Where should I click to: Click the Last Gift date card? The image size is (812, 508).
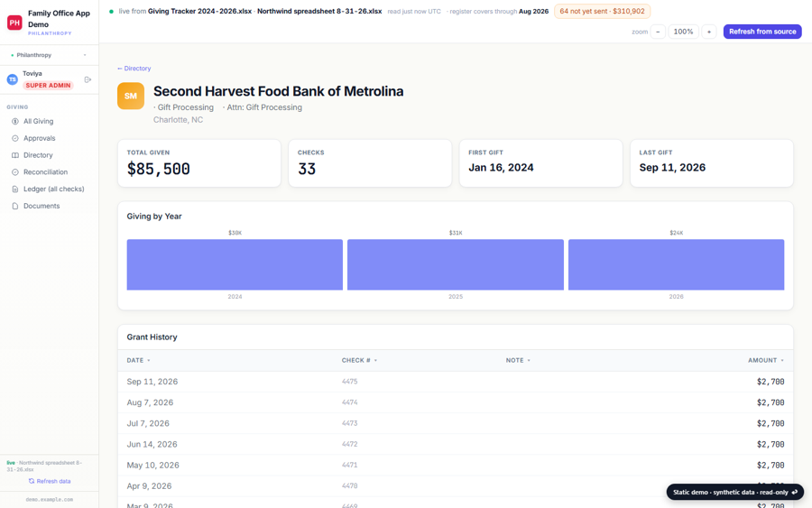coord(712,163)
